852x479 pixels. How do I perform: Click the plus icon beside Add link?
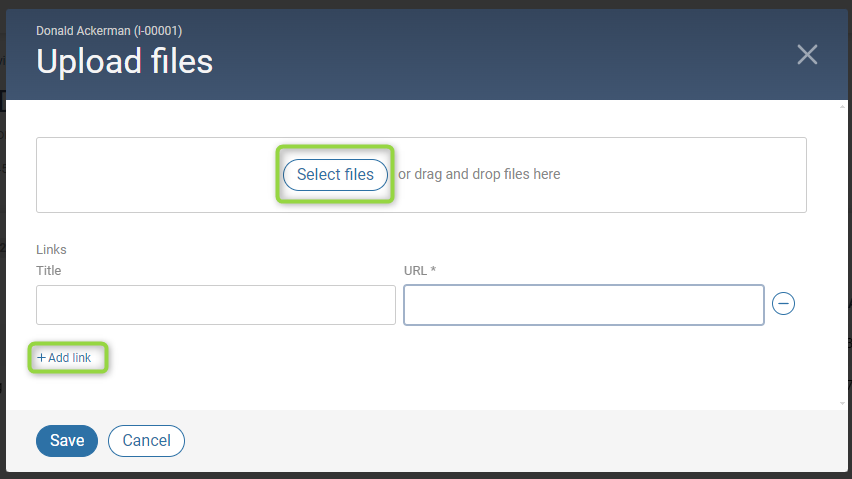41,357
